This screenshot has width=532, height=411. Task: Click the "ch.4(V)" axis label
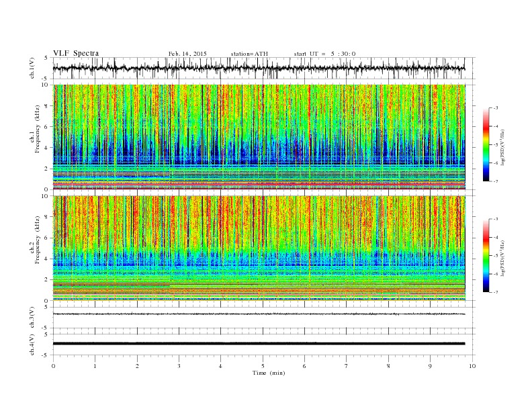32,345
